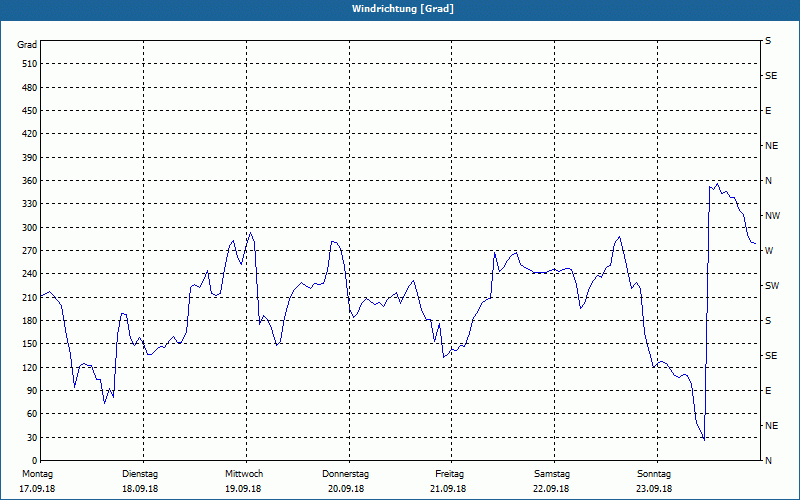Select the date 19.09.18
The height and width of the screenshot is (500, 800).
tap(243, 489)
